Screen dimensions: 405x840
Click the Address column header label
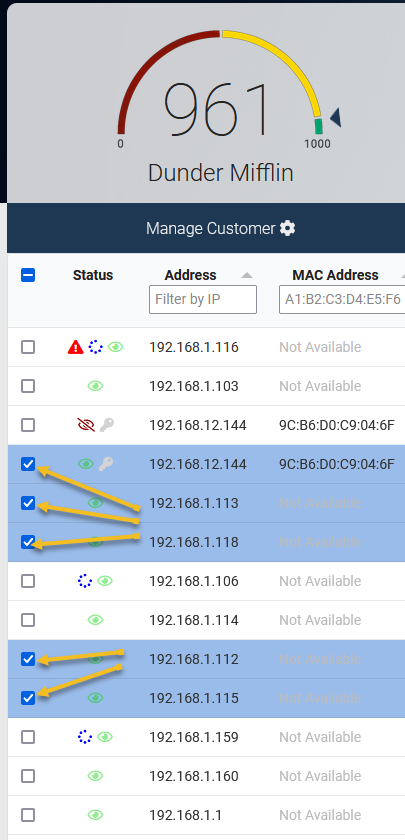(x=191, y=275)
